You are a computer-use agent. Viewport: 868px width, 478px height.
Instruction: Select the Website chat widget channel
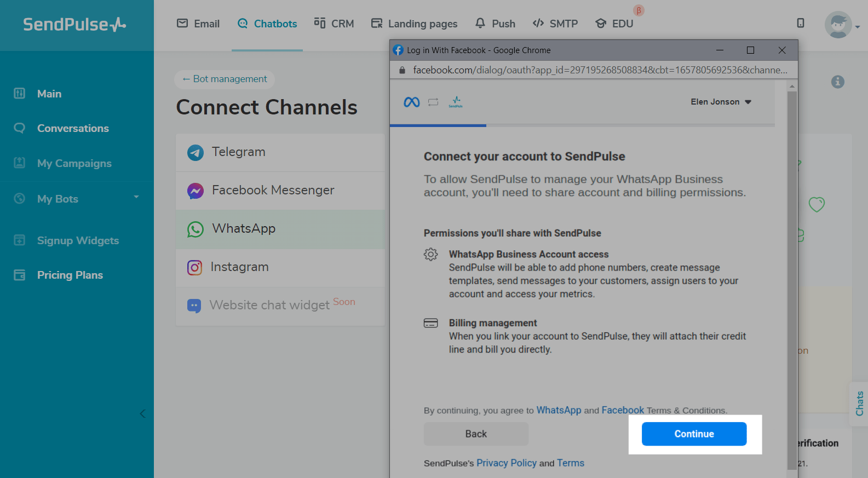point(280,306)
